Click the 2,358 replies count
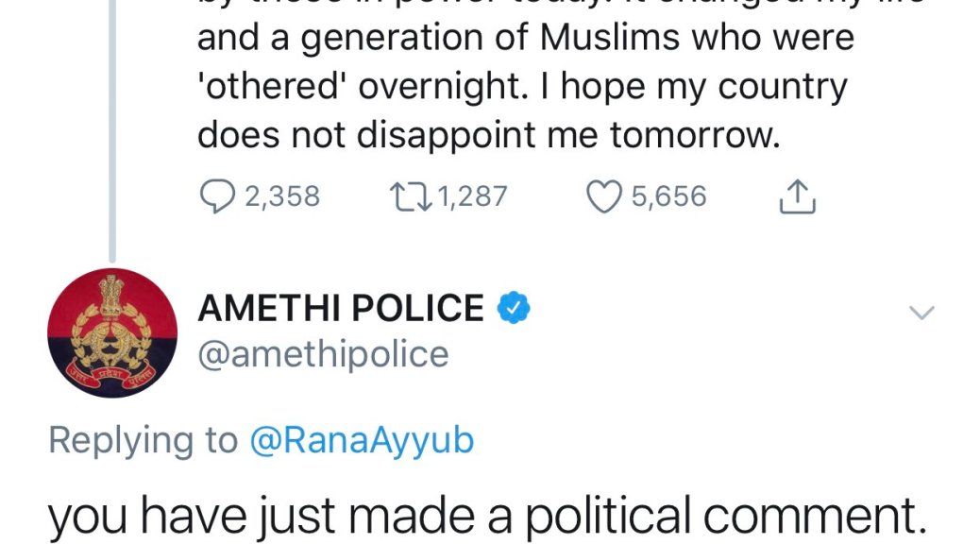Image resolution: width=980 pixels, height=544 pixels. 282,196
